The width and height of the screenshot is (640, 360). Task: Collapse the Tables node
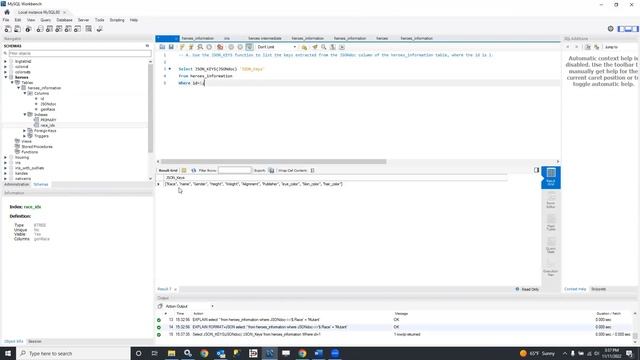[x=12, y=82]
